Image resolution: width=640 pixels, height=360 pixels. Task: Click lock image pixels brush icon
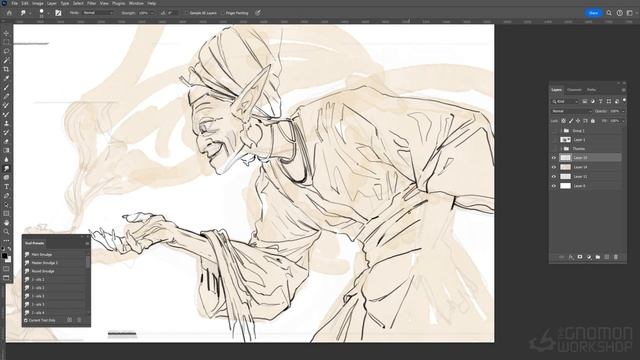[x=571, y=121]
